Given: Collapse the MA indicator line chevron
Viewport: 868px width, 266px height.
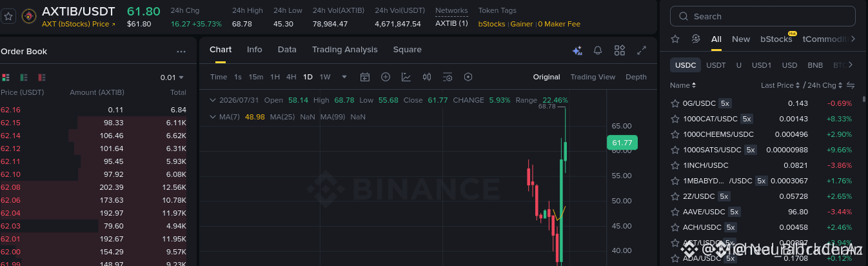Looking at the screenshot, I should pos(213,117).
